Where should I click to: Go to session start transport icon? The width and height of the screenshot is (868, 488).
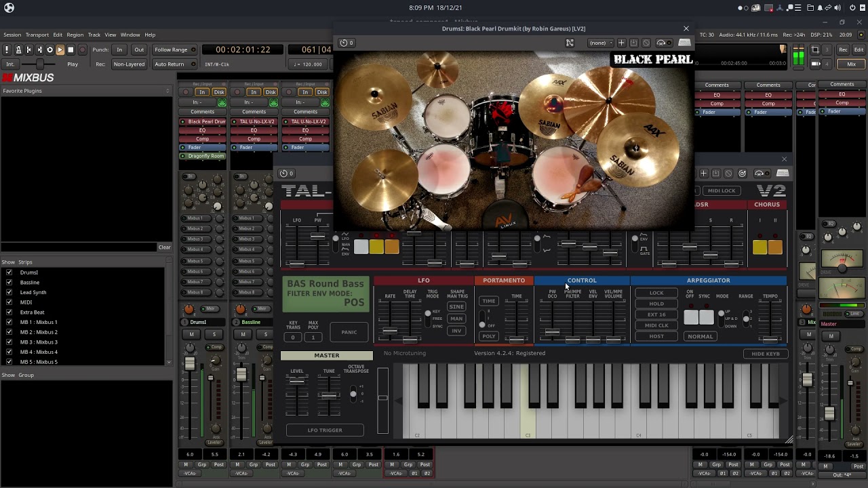coord(28,49)
